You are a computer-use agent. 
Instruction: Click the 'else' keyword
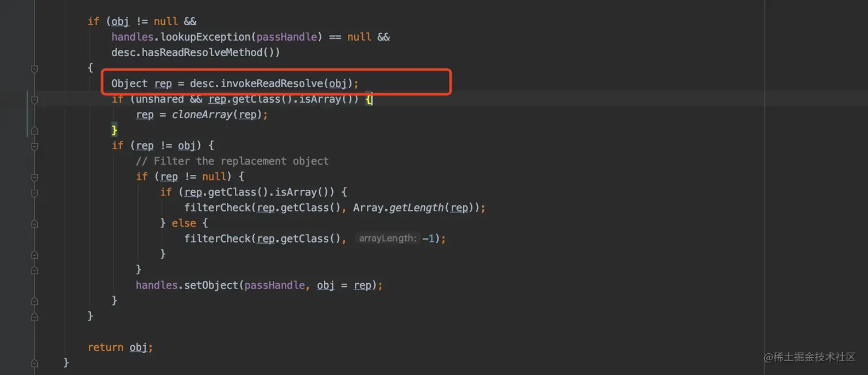[184, 223]
